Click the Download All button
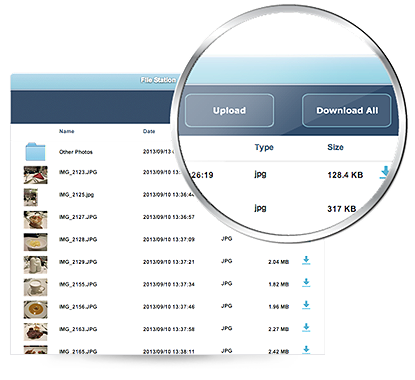Screen dimensions: 415x380 pyautogui.click(x=346, y=110)
